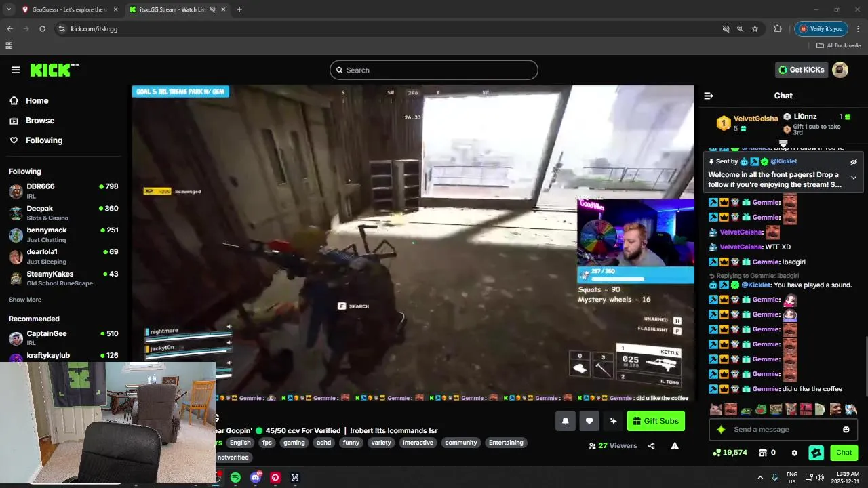Open the SteamyKakes followed channel
This screenshot has width=868, height=488.
pos(64,279)
